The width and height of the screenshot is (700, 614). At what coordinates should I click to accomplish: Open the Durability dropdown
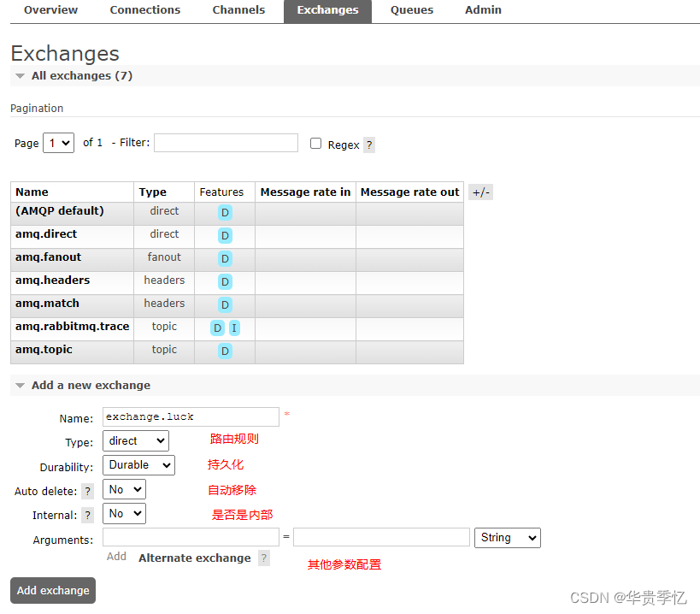(x=138, y=464)
